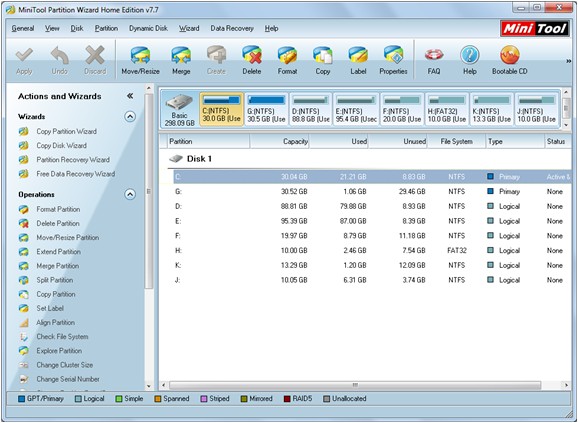Open the General menu

point(22,28)
